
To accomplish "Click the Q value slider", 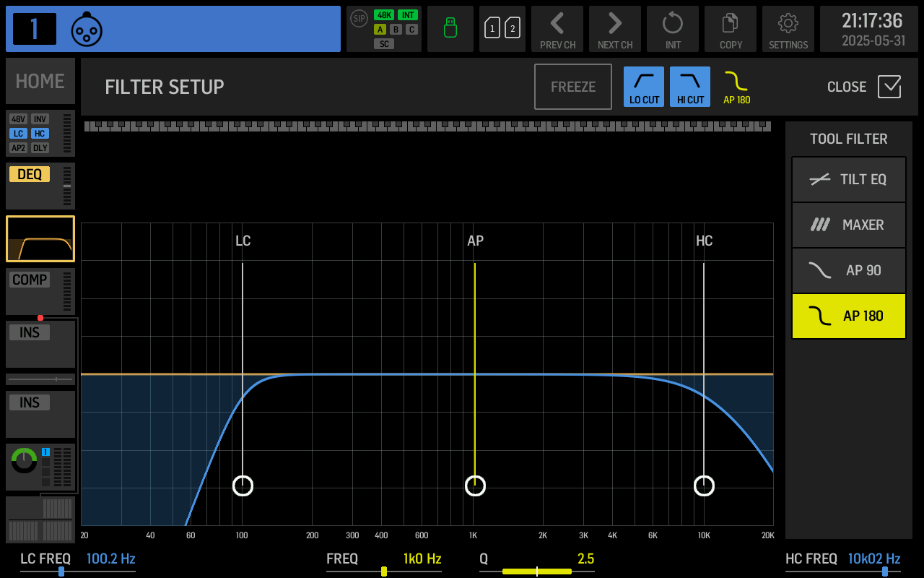I will (537, 571).
